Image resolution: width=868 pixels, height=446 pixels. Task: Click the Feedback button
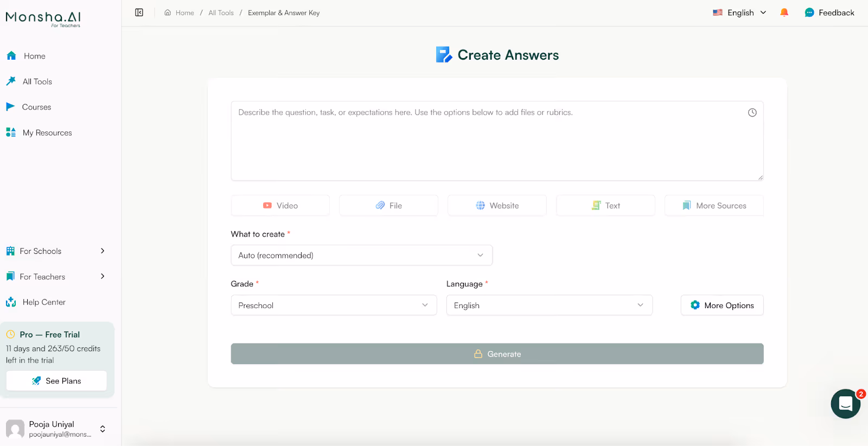point(829,12)
